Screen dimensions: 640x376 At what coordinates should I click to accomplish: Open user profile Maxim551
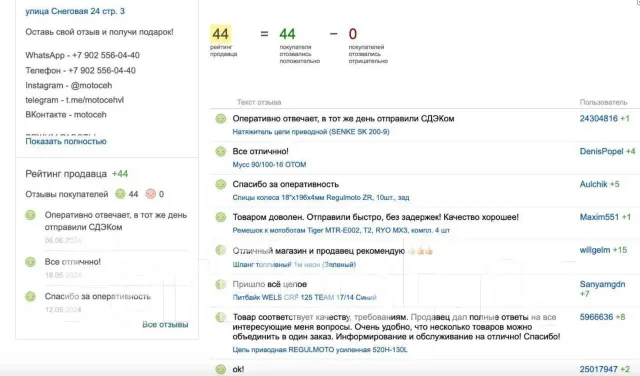[x=599, y=217]
